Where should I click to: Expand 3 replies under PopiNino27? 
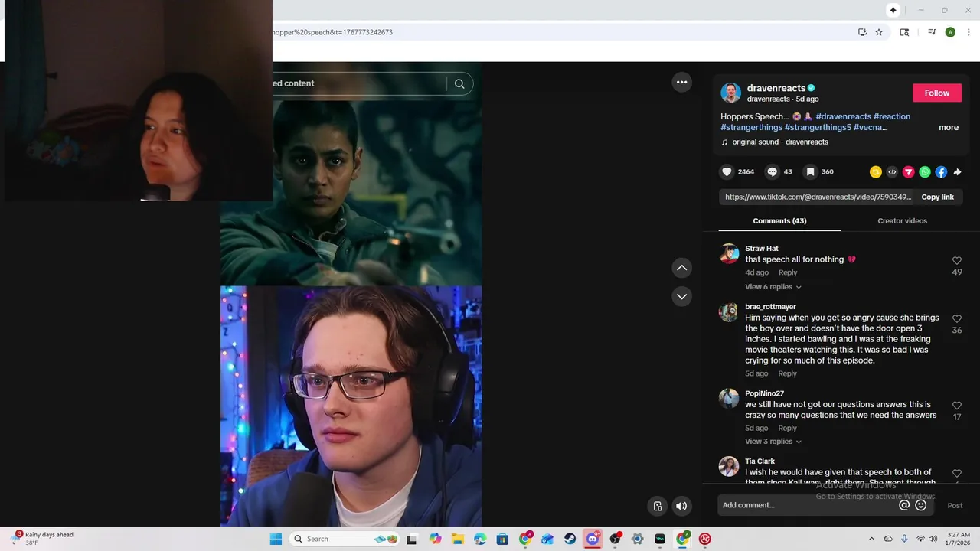click(x=773, y=442)
